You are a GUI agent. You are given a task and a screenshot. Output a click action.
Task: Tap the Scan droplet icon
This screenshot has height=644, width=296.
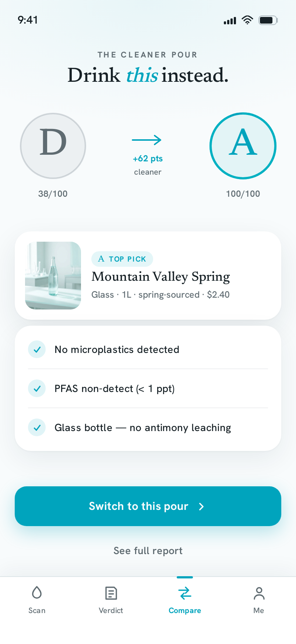point(37,592)
